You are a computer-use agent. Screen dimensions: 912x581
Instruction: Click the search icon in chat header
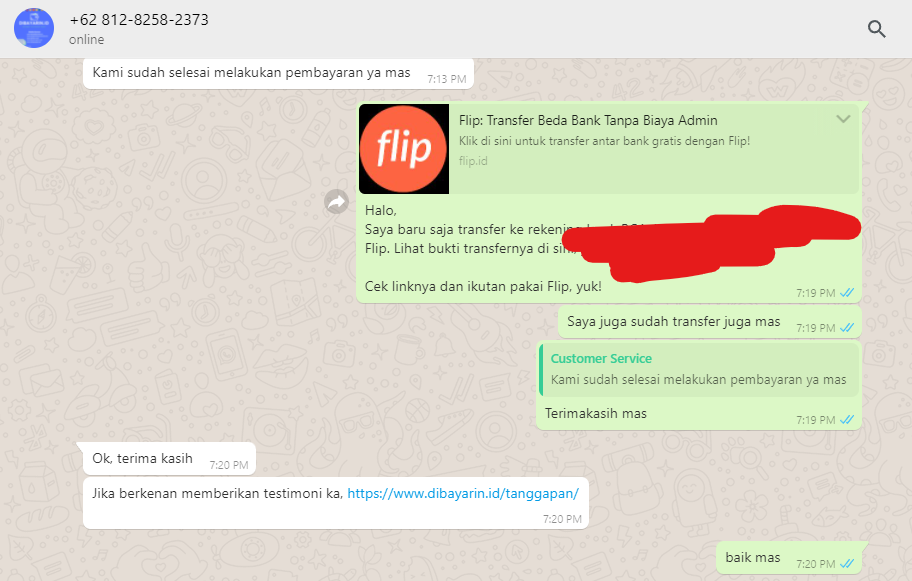[877, 28]
